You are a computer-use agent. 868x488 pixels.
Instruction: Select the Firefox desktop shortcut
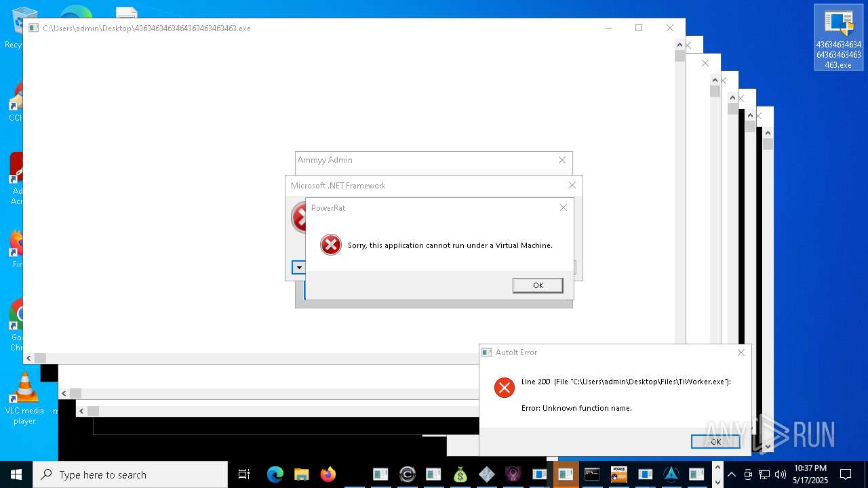pos(15,248)
